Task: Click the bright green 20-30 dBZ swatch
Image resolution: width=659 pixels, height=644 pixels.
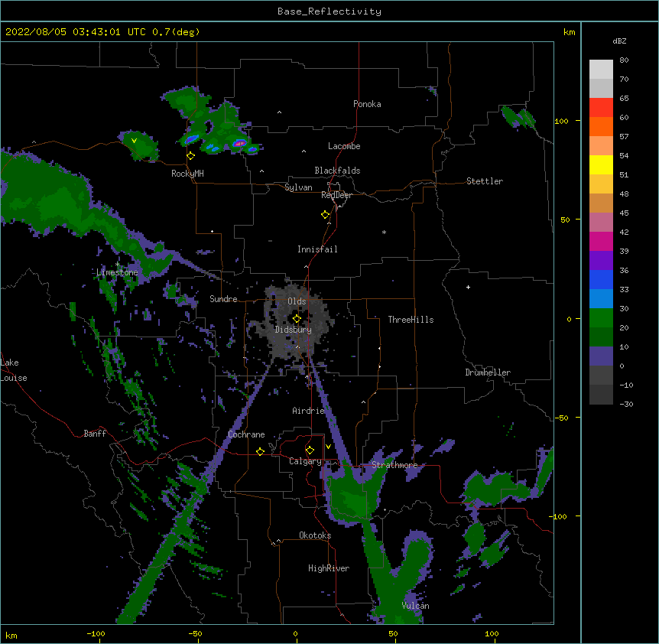Action: tap(601, 318)
